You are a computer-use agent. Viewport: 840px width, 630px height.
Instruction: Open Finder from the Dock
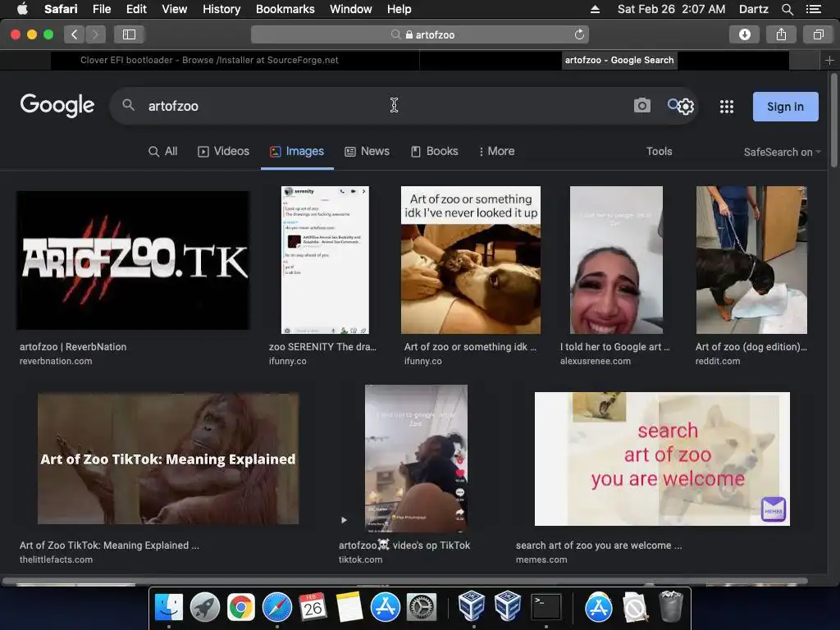pyautogui.click(x=169, y=607)
